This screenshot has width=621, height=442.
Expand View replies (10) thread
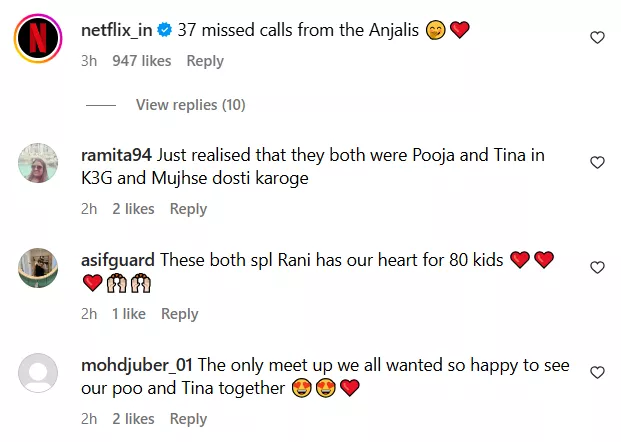point(190,105)
